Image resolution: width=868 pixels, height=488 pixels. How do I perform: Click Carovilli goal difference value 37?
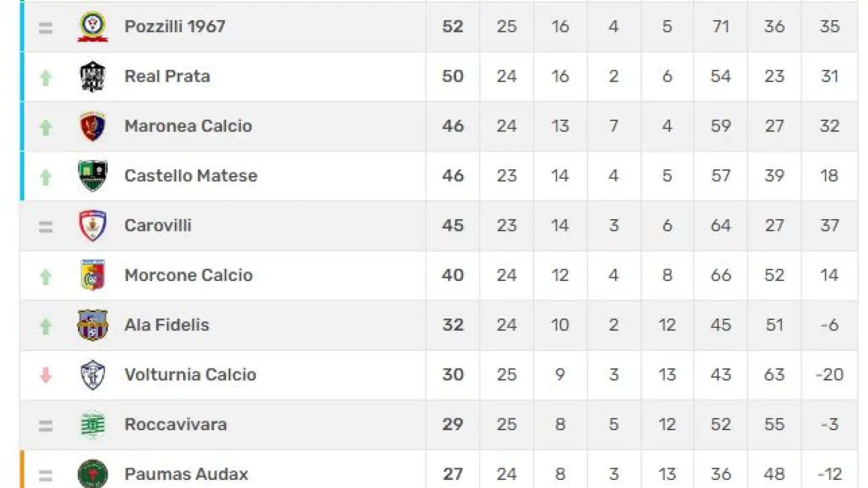(x=830, y=225)
